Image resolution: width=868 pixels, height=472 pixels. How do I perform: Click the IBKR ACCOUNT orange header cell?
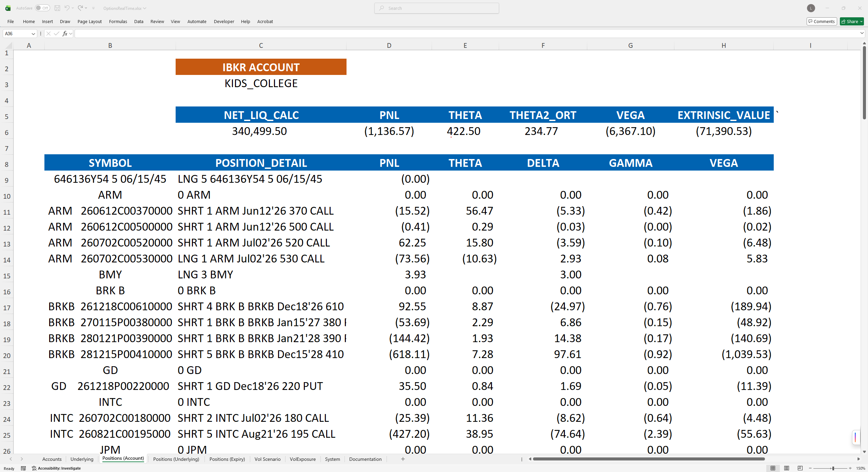(x=261, y=67)
